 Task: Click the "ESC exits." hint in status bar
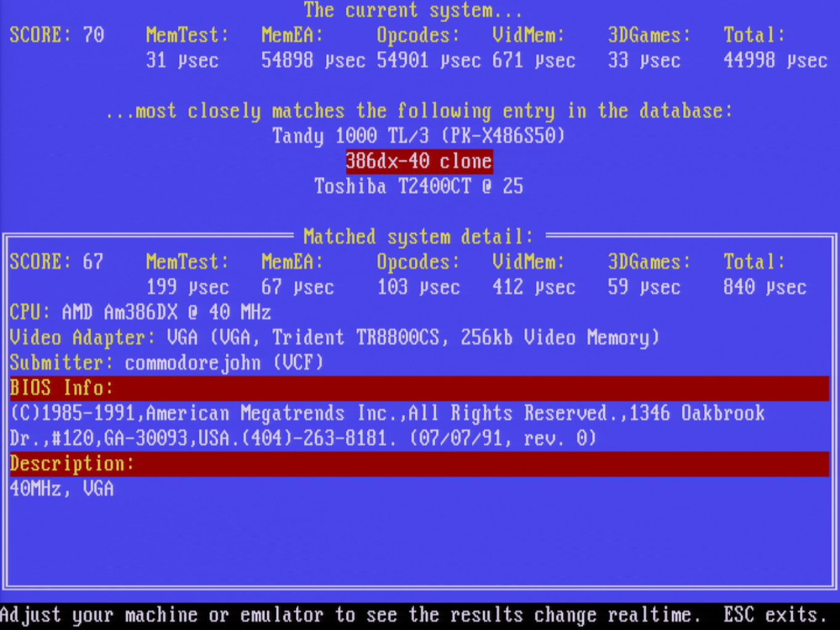point(775,615)
